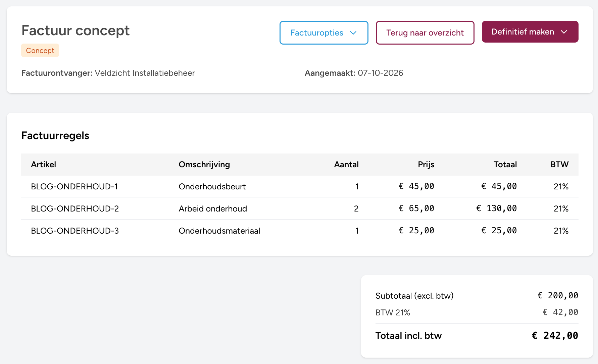Click the BTW 21% summary label
Screen dimensions: 598x364
pos(393,312)
